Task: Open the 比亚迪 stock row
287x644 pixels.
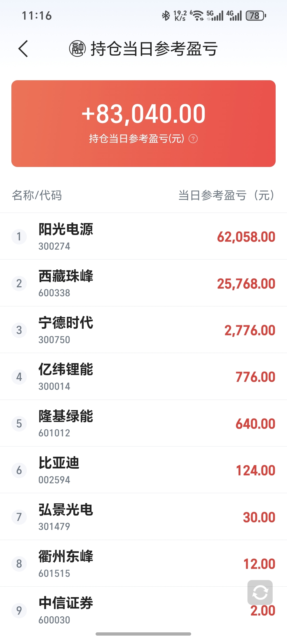Action: pos(143,470)
